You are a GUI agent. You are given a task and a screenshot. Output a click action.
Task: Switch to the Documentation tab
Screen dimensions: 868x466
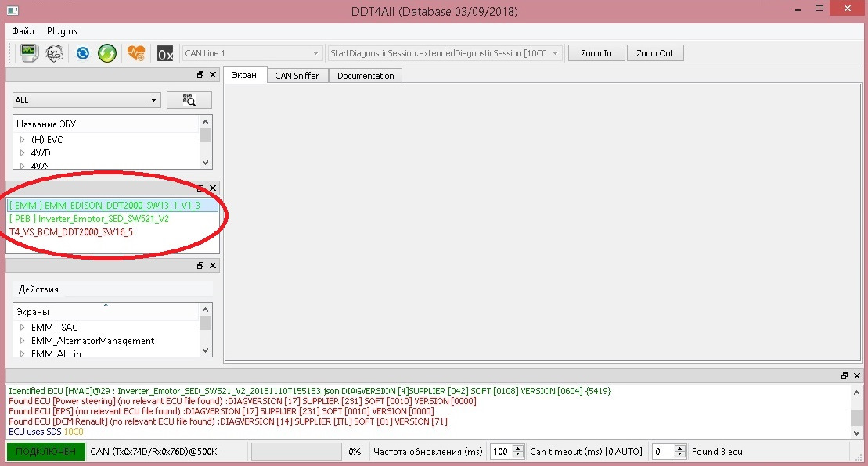pos(366,76)
